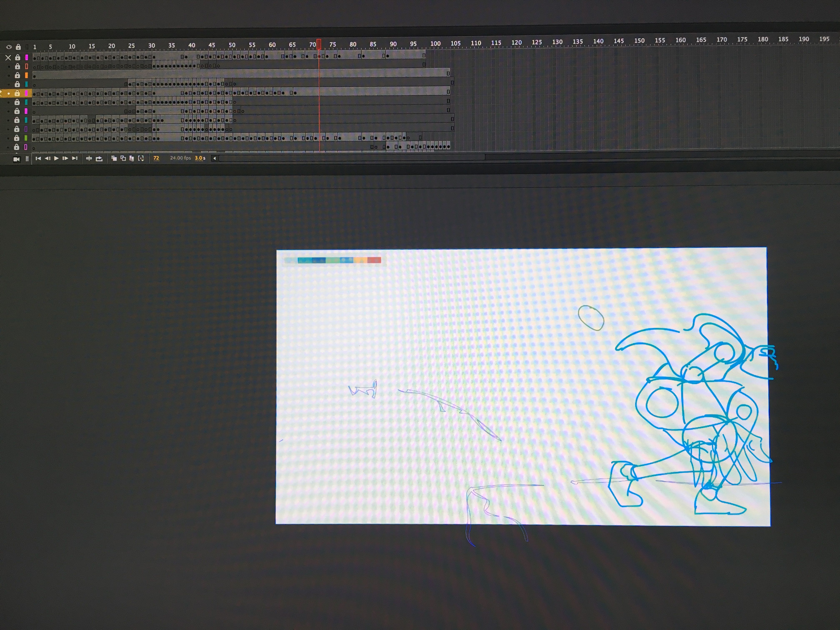
Task: Unlock the orange-swatch layer
Action: tap(17, 75)
